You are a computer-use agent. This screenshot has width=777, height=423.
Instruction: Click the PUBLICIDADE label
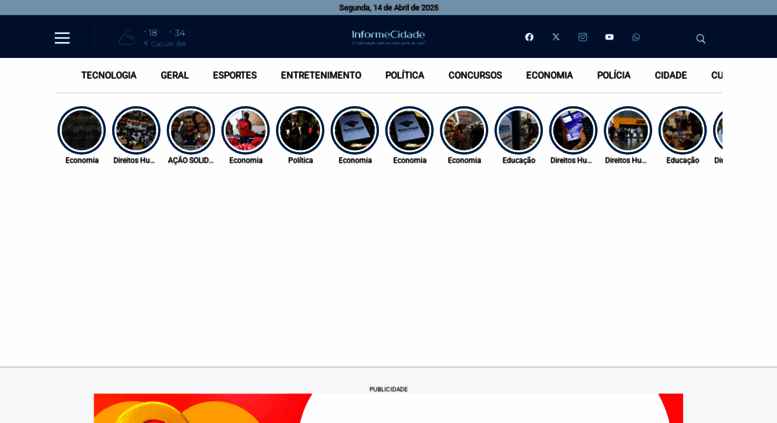[388, 389]
